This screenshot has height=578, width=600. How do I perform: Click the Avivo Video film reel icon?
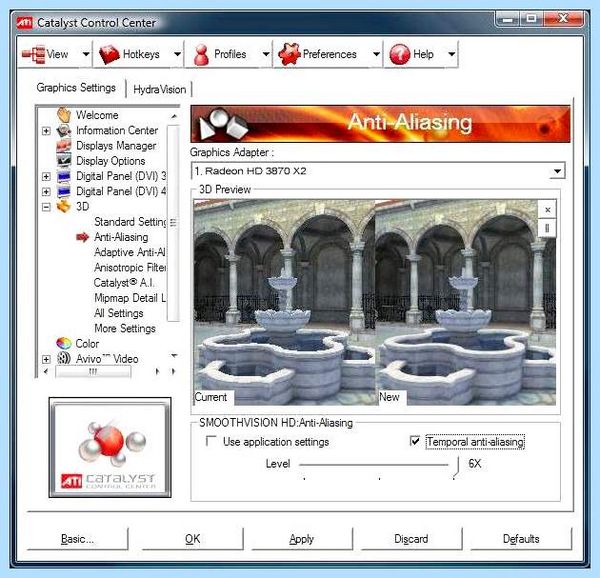64,358
